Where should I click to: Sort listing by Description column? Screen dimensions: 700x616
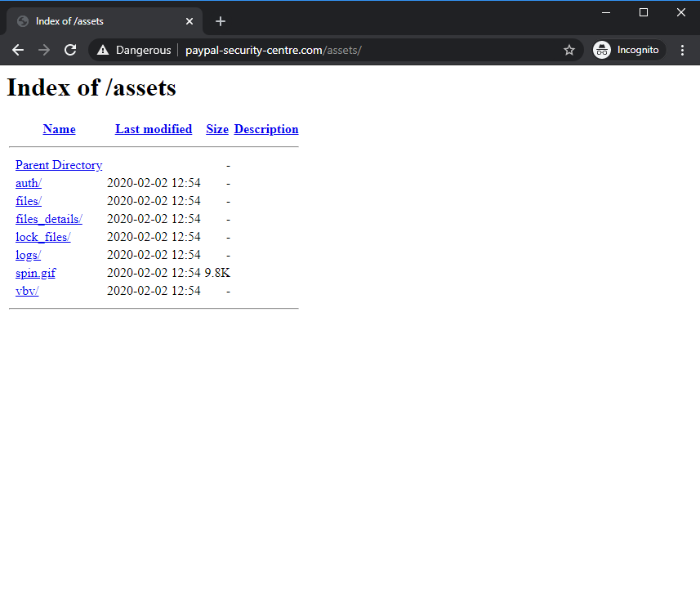pos(266,129)
